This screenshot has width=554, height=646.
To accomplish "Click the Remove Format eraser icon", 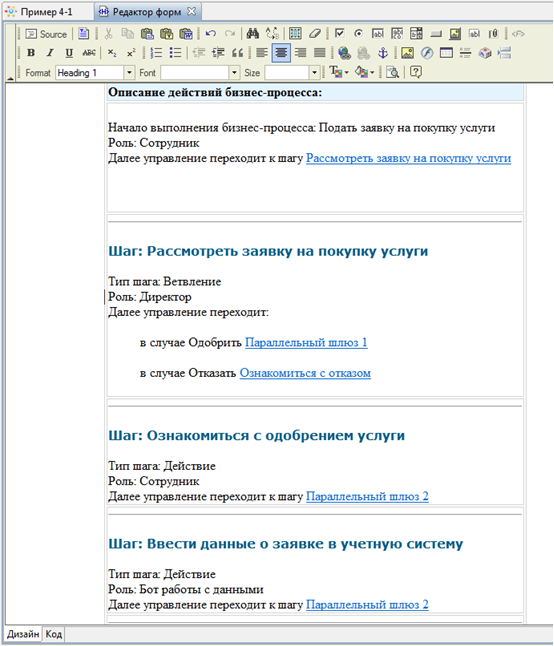I will point(315,34).
